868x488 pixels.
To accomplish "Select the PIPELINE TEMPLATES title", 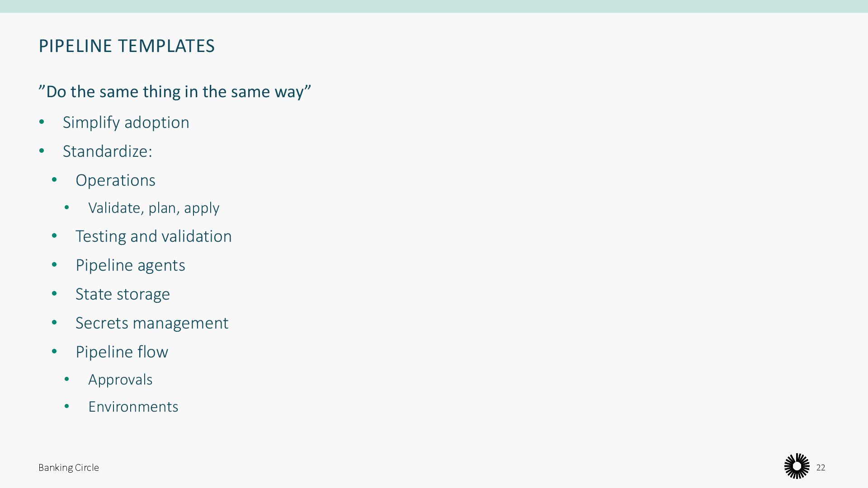I will coord(127,46).
